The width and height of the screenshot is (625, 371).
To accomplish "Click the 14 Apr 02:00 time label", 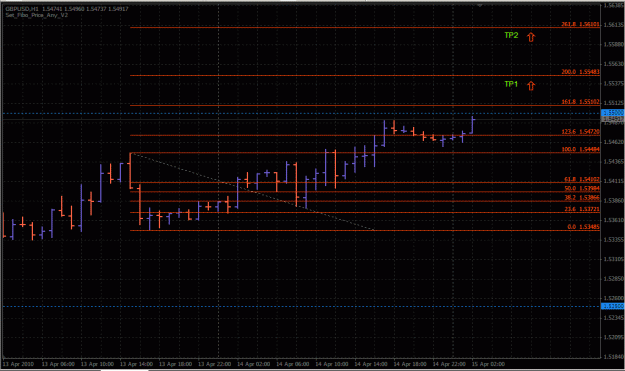I will 253,364.
